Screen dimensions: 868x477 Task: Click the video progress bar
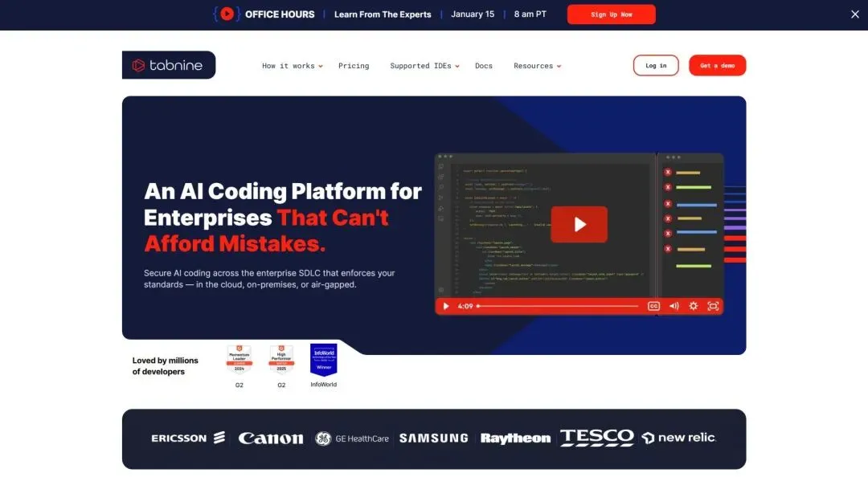tap(558, 306)
